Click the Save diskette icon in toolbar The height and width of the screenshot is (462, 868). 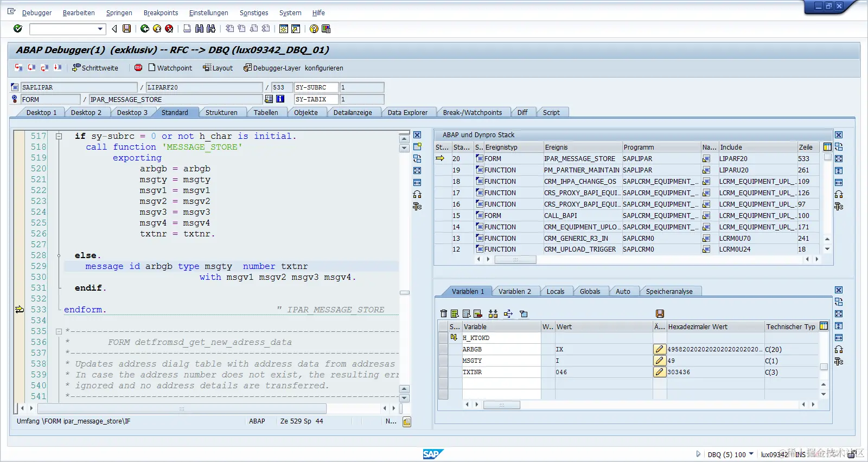[x=126, y=29]
